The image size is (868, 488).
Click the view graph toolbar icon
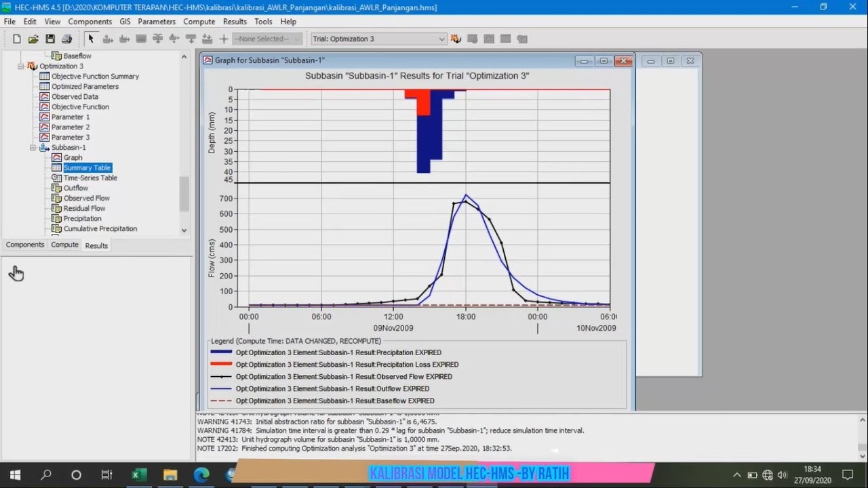489,39
